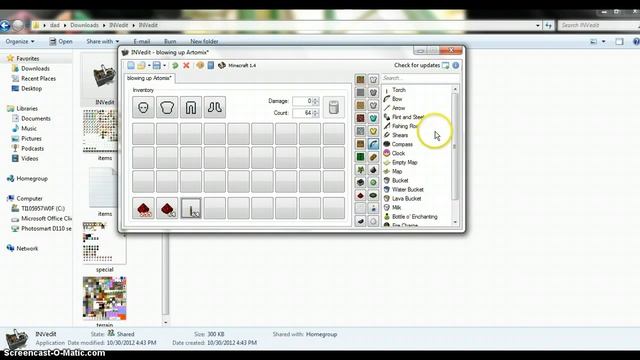Select Compass in the item list

[x=402, y=144]
